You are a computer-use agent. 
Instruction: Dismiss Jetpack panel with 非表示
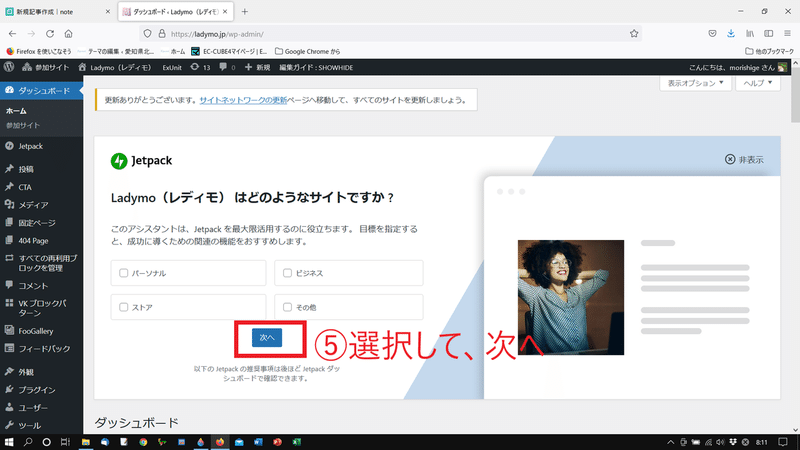point(744,160)
